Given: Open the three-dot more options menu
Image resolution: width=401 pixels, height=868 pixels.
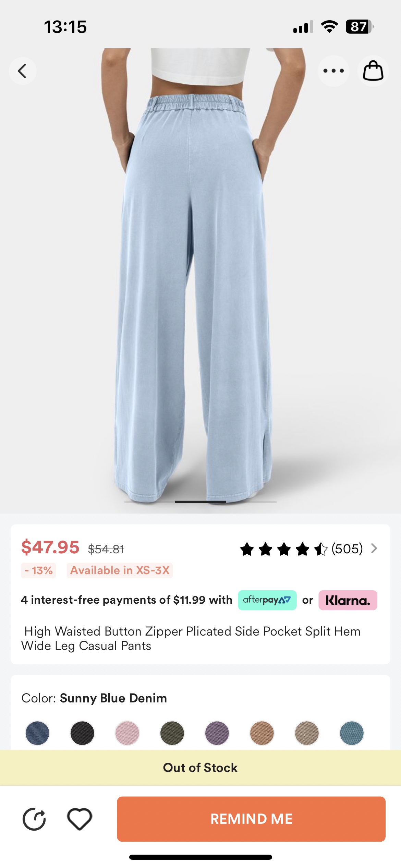Looking at the screenshot, I should pos(333,71).
